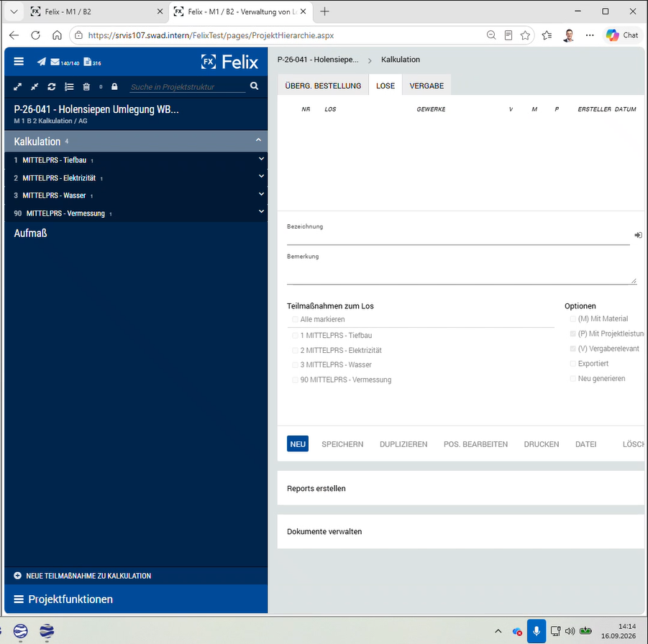Refresh the project structure

52,87
